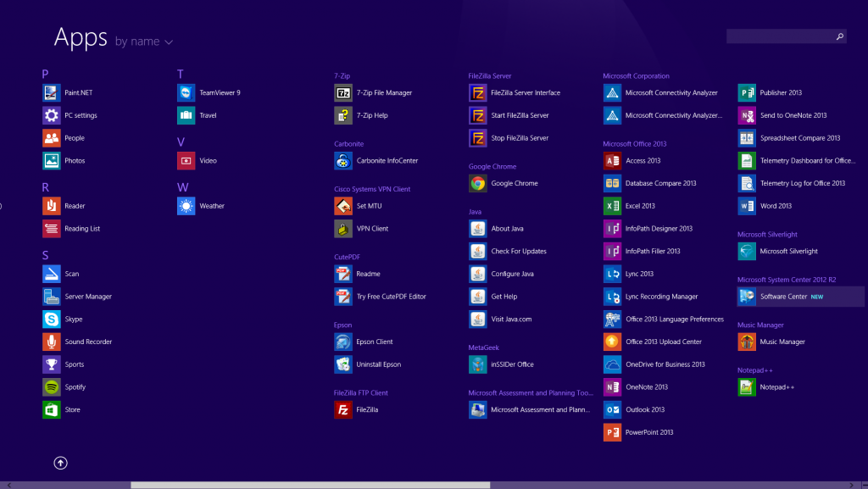Launch the Excel 2013 icon
Screen dimensions: 868x489
pyautogui.click(x=612, y=206)
